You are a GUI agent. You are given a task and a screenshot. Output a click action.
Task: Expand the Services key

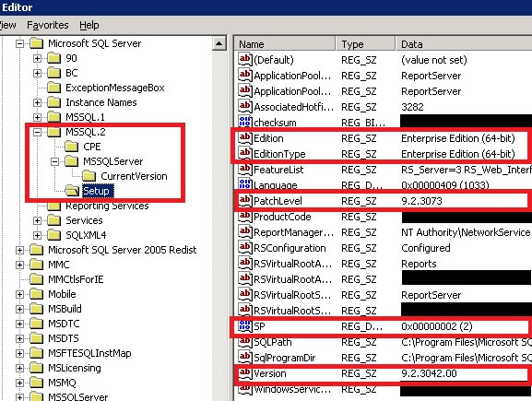37,220
